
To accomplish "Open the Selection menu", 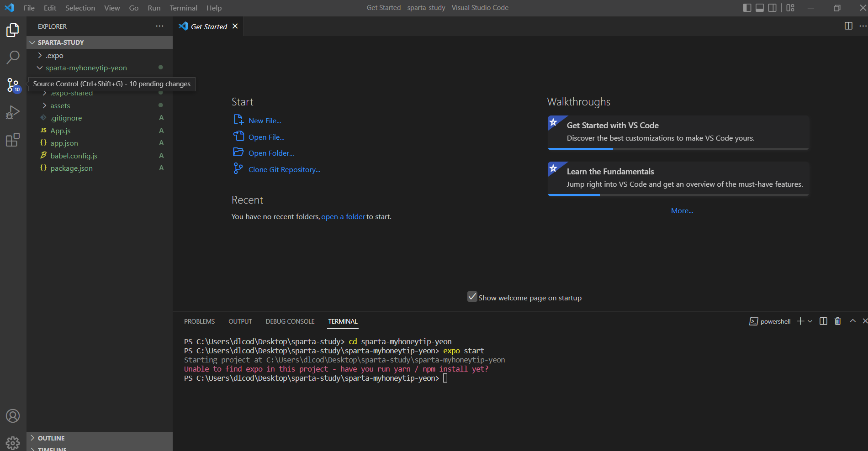I will tap(80, 8).
